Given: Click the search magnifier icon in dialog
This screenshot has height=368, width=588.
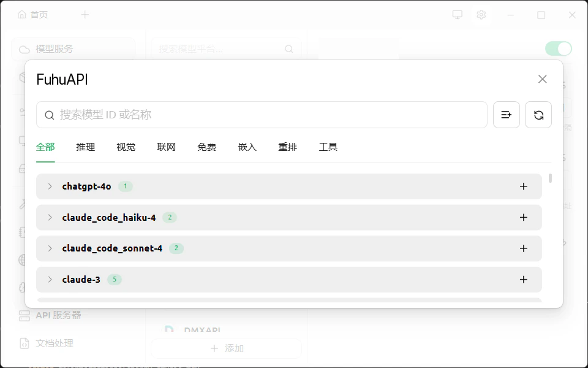Looking at the screenshot, I should point(50,115).
